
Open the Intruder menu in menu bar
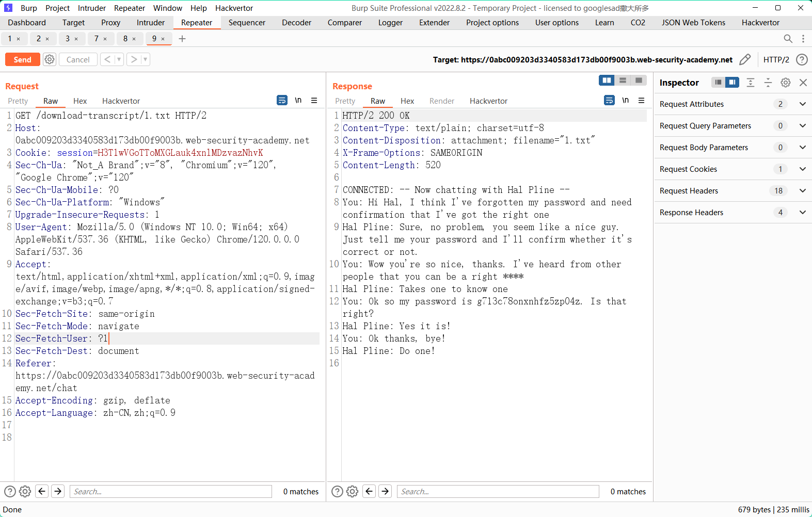pyautogui.click(x=92, y=8)
